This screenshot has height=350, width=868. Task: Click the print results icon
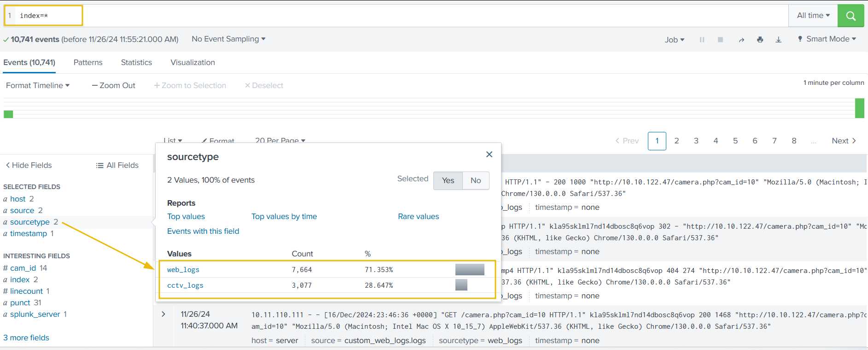pos(760,40)
